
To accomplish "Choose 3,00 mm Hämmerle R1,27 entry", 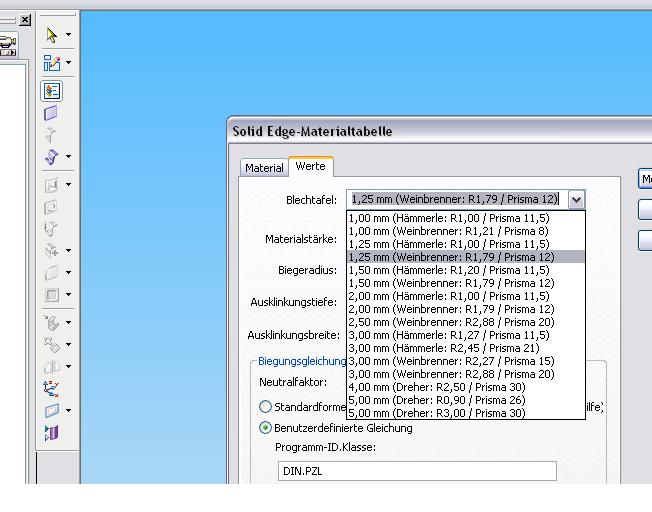I will click(466, 335).
